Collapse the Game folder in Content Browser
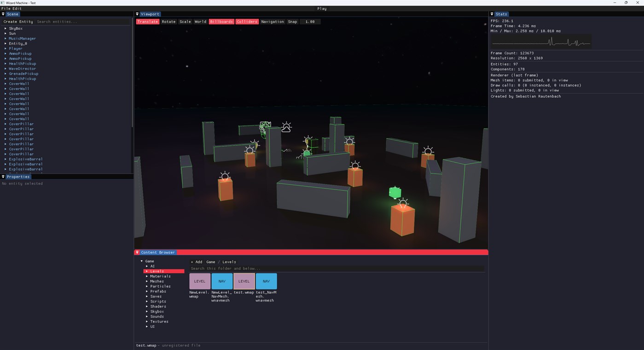Screen dimensions: 644x350 coord(142,261)
